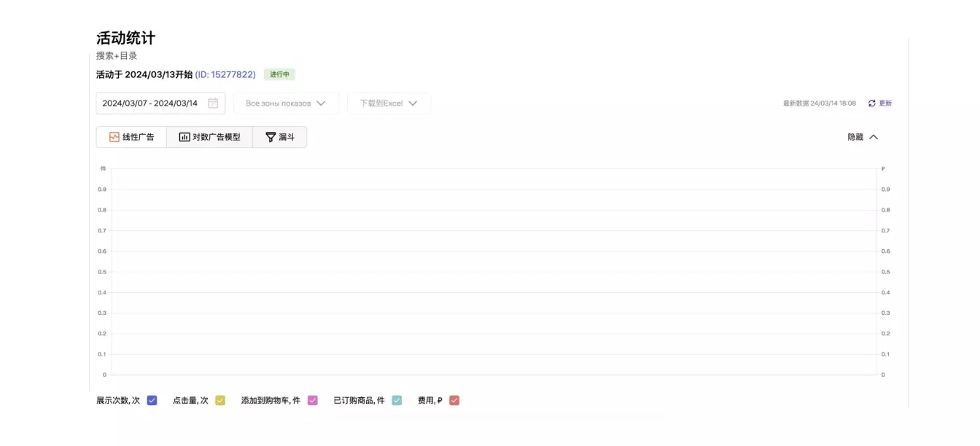980x446 pixels.
Task: Toggle 展示次数 series checkbox
Action: click(152, 400)
